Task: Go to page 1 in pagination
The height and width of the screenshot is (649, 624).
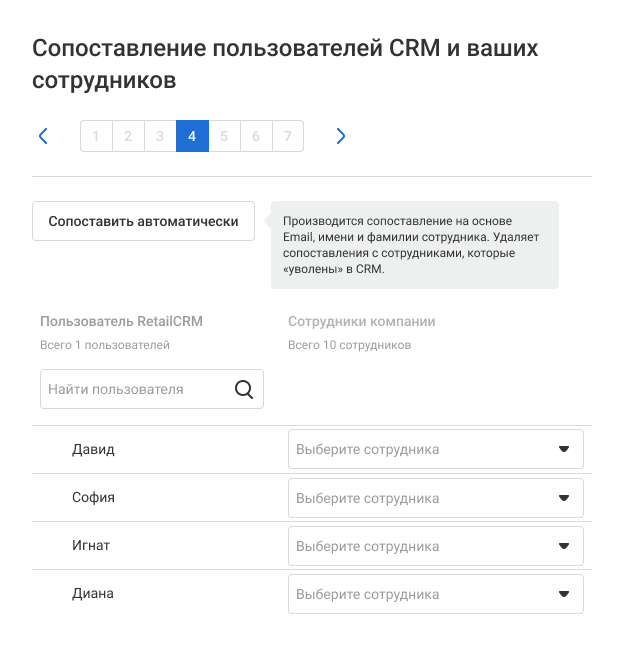Action: 96,136
